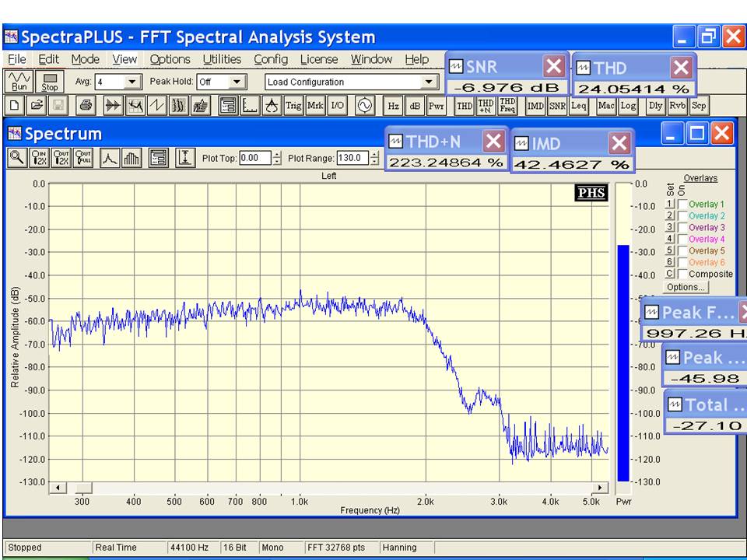
Task: Click the Zoom Out Full icon
Action: coord(83,158)
